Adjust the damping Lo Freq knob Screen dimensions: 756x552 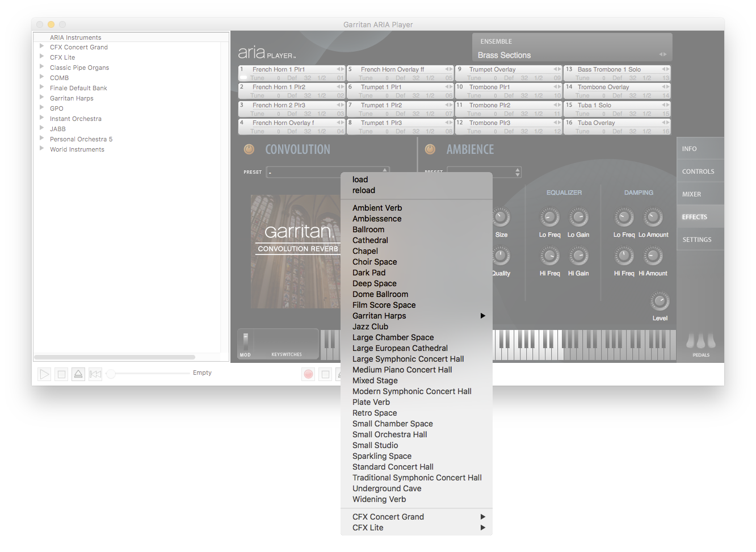(624, 217)
